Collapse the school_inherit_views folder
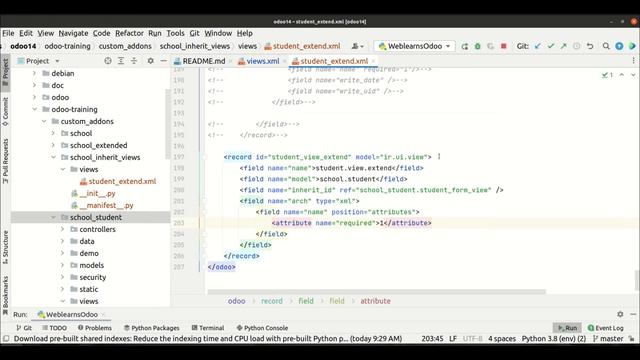The width and height of the screenshot is (640, 360). click(x=53, y=157)
